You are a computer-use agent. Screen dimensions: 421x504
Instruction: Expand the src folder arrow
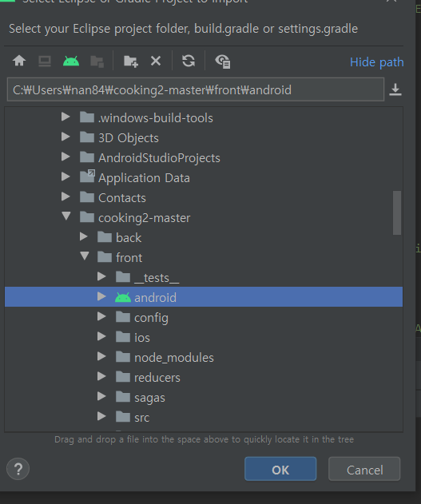tap(101, 416)
